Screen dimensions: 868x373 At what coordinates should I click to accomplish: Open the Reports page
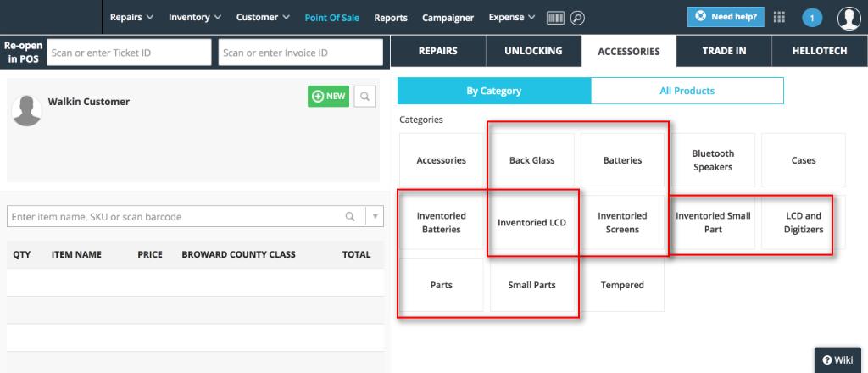coord(391,18)
